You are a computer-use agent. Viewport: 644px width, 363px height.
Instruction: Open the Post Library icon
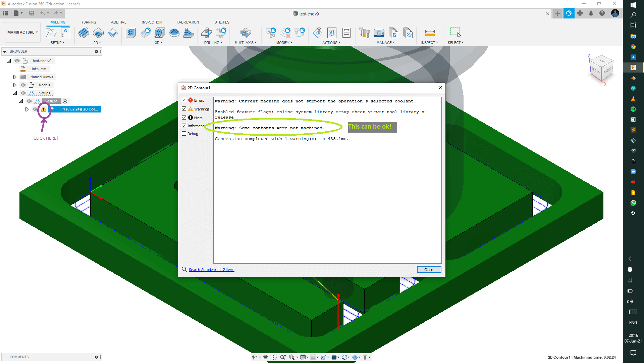point(393,33)
